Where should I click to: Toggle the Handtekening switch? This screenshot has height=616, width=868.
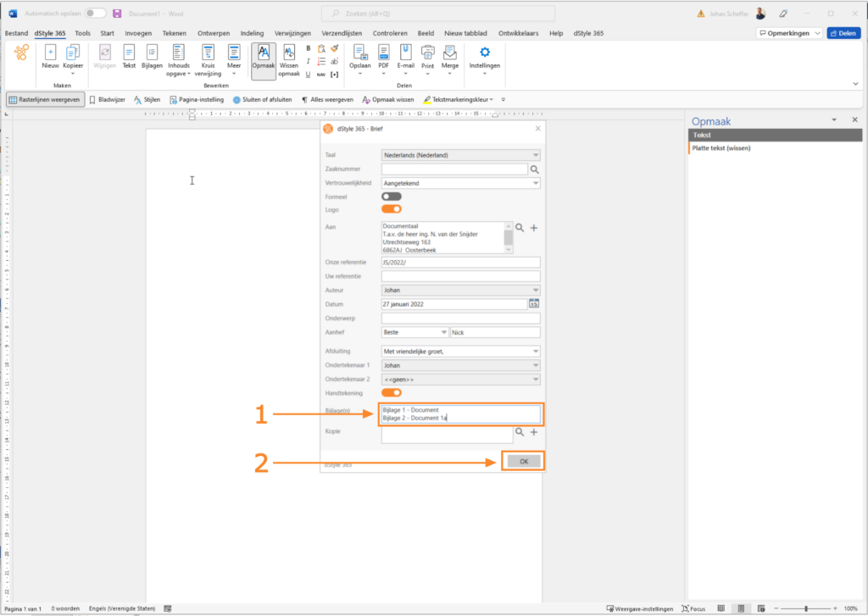(392, 393)
